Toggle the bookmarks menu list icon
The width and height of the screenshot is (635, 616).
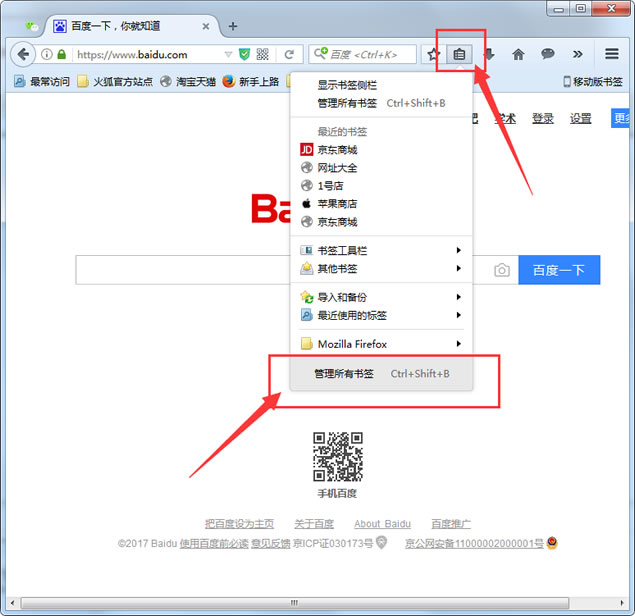click(459, 54)
